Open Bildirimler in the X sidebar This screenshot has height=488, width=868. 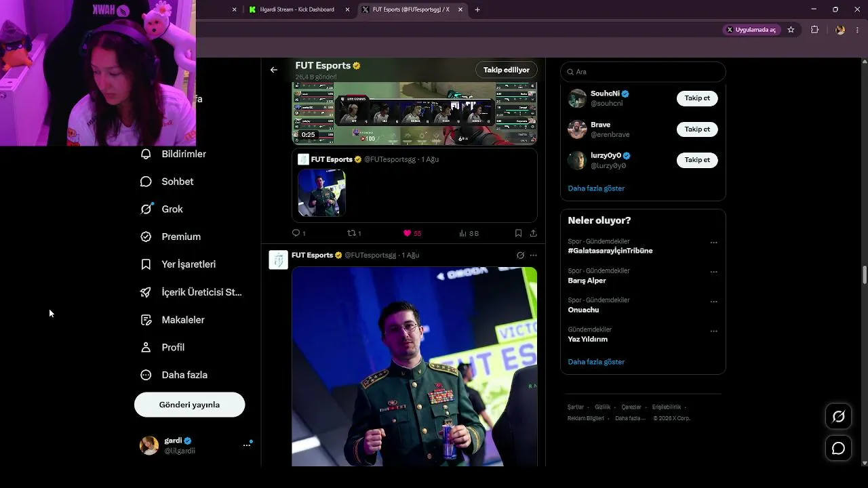[174, 154]
